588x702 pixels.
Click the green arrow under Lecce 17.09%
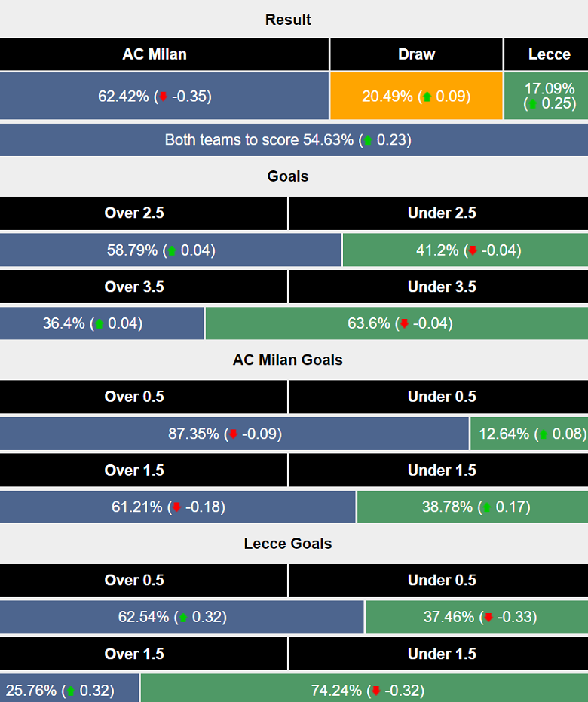tap(533, 104)
